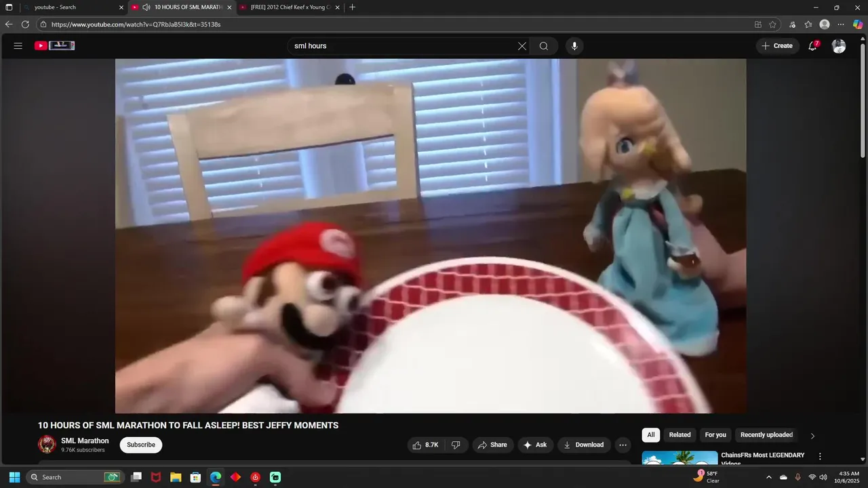Go to YouTube home via the logo
868x488 pixels.
[x=55, y=45]
